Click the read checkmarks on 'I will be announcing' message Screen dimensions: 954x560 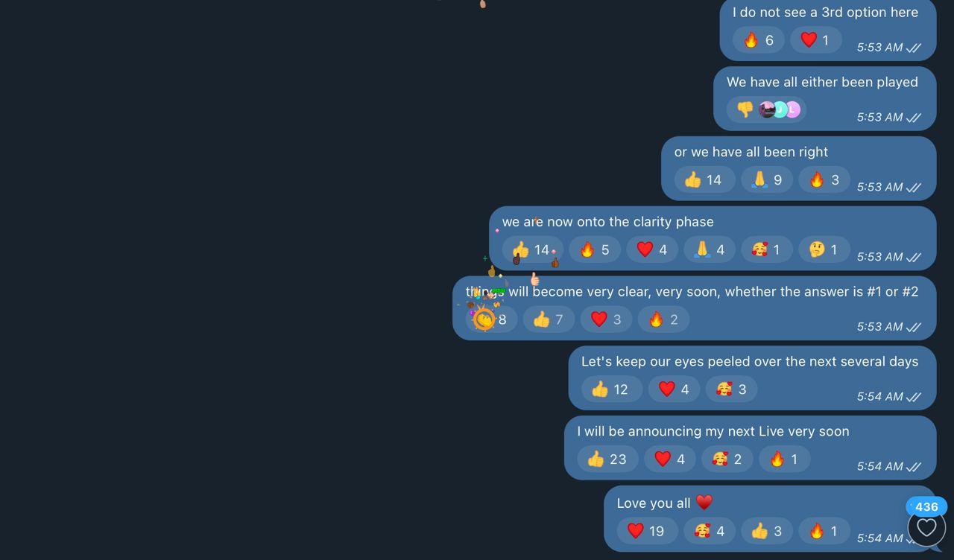tap(914, 467)
